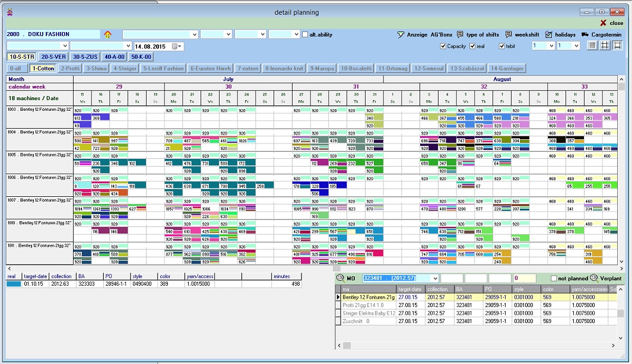
Task: Click the Verplant magnifier icon
Action: 593,278
